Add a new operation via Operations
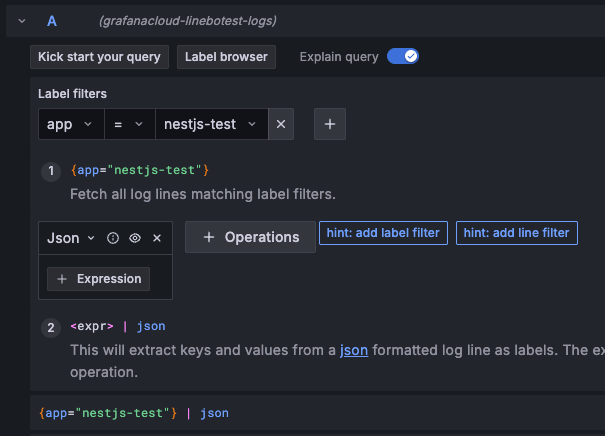Viewport: 605px width, 436px height. 250,237
